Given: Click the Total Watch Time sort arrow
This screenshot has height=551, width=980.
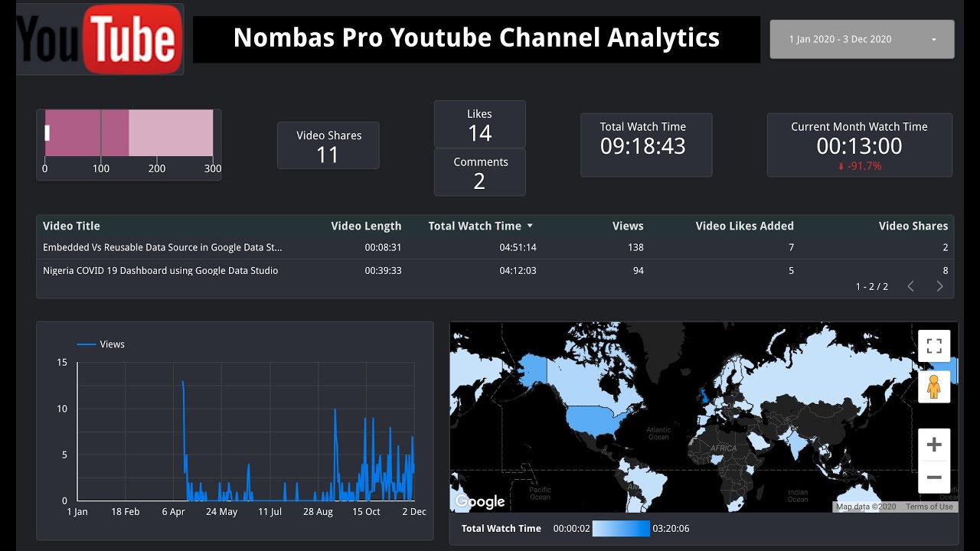Looking at the screenshot, I should click(530, 226).
